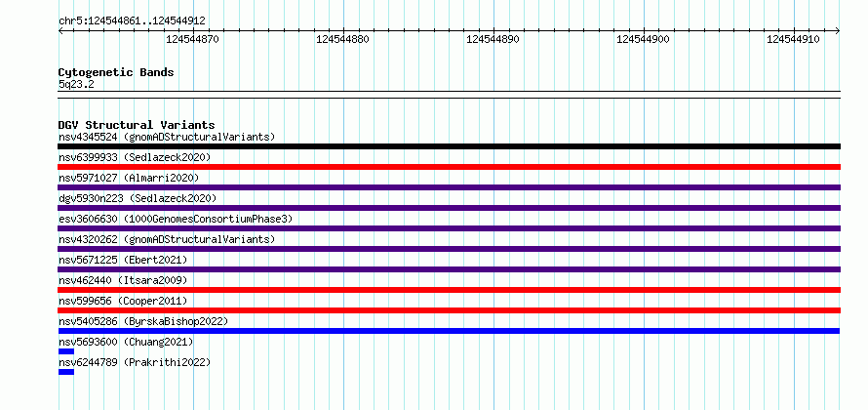Click the purple nsv5671225 variant bar
Screen dimensions: 868x410
(449, 269)
